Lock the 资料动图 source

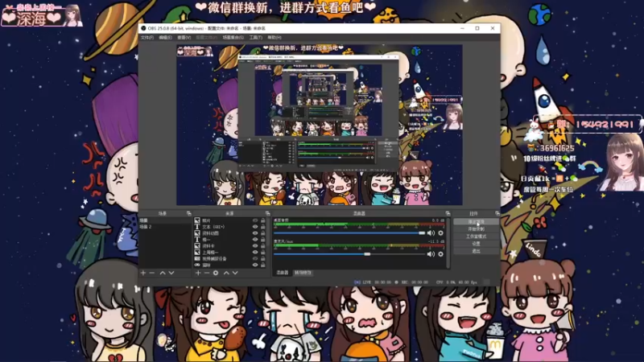tap(263, 233)
